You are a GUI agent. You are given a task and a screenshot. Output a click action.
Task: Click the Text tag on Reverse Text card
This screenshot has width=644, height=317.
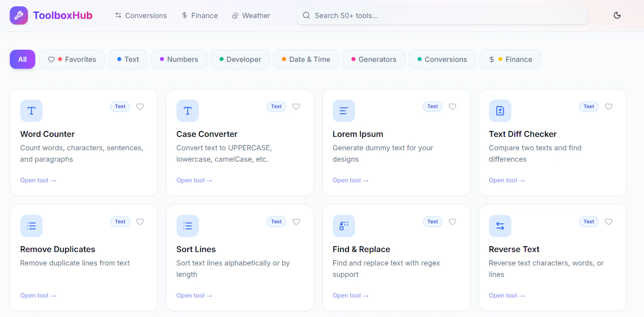(588, 222)
